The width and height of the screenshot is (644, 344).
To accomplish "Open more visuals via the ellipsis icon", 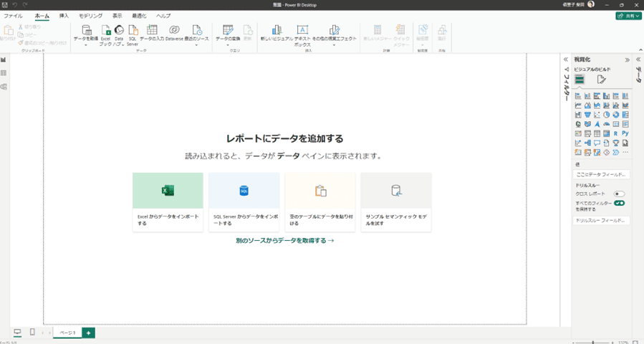I will (x=625, y=153).
